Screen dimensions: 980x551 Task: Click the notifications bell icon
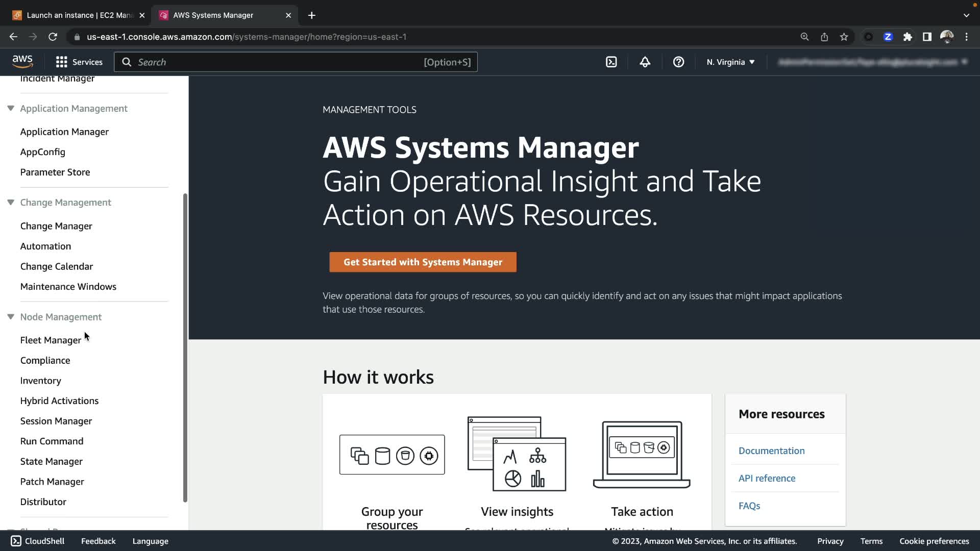pos(645,62)
